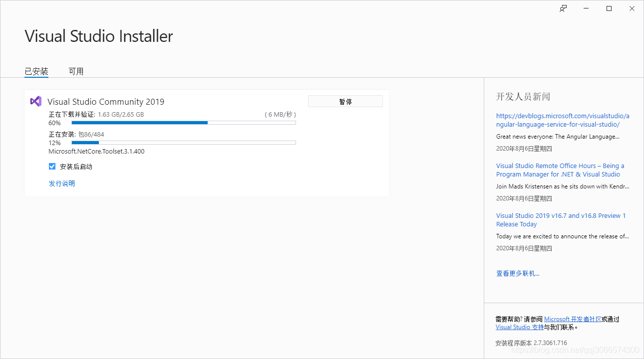Screen dimensions: 644x359
Task: Open the Microsoft 开发者社区 link
Action: [x=573, y=319]
